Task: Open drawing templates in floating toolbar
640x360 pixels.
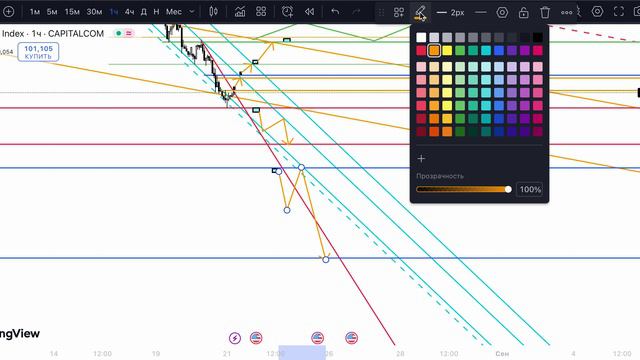Action: point(399,13)
